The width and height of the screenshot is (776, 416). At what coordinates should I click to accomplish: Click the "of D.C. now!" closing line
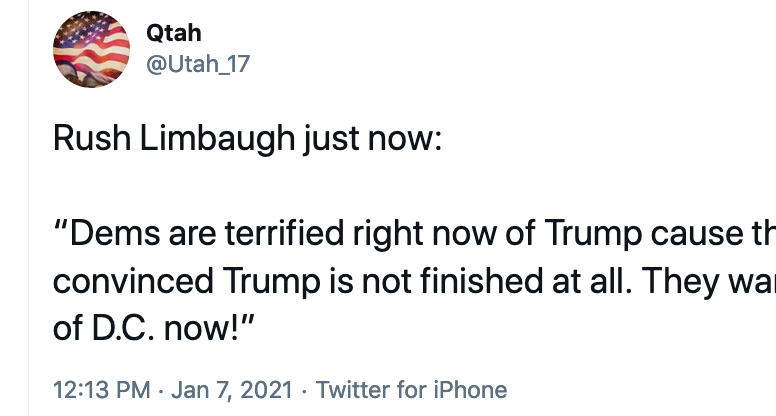tap(153, 328)
